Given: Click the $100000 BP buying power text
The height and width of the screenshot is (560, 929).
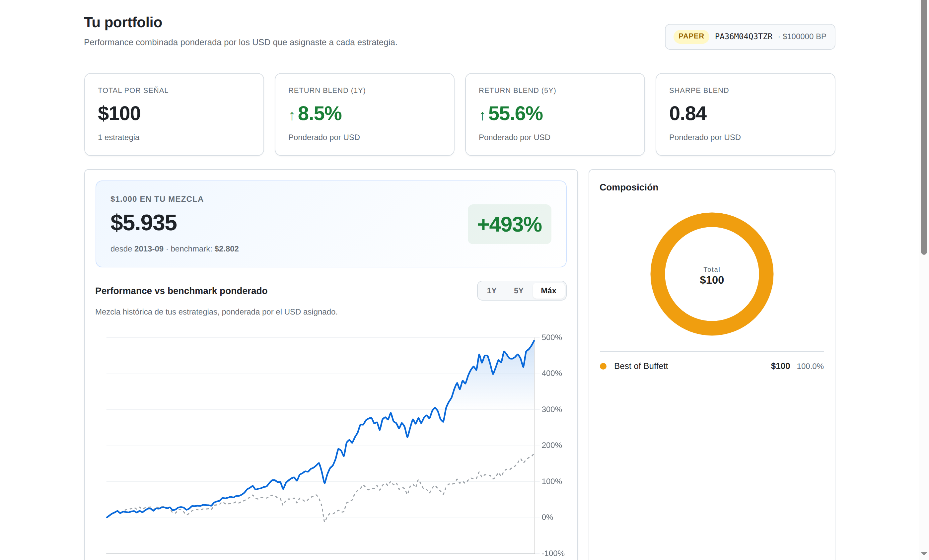Looking at the screenshot, I should pyautogui.click(x=804, y=36).
